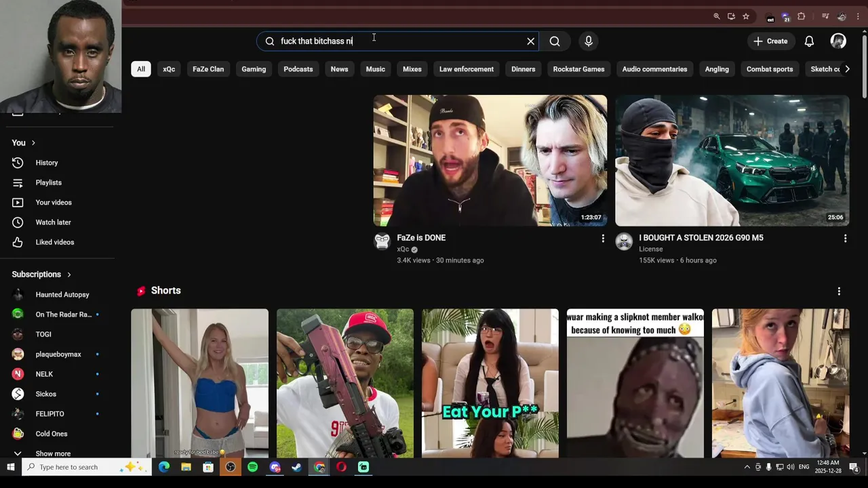Click the Create button
Viewport: 868px width, 488px height.
770,41
